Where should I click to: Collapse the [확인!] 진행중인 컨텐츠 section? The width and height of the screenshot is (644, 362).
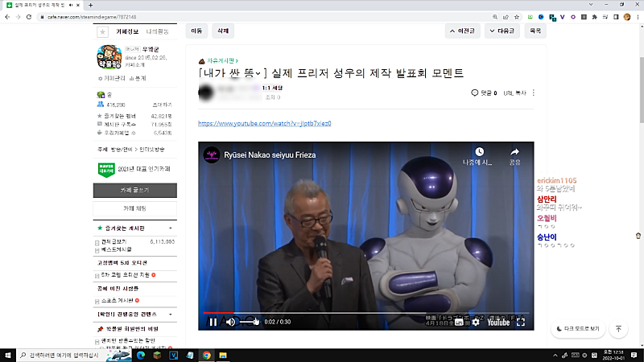pos(172,313)
